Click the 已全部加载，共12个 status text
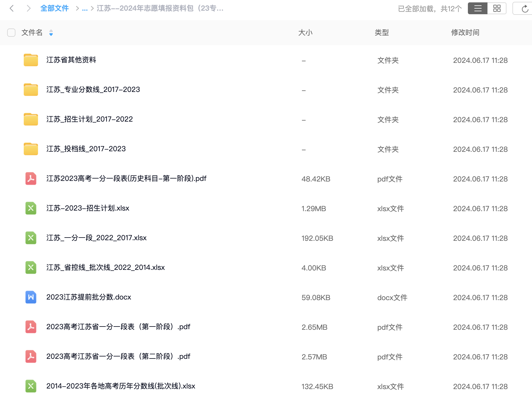Image resolution: width=532 pixels, height=395 pixels. pyautogui.click(x=430, y=9)
